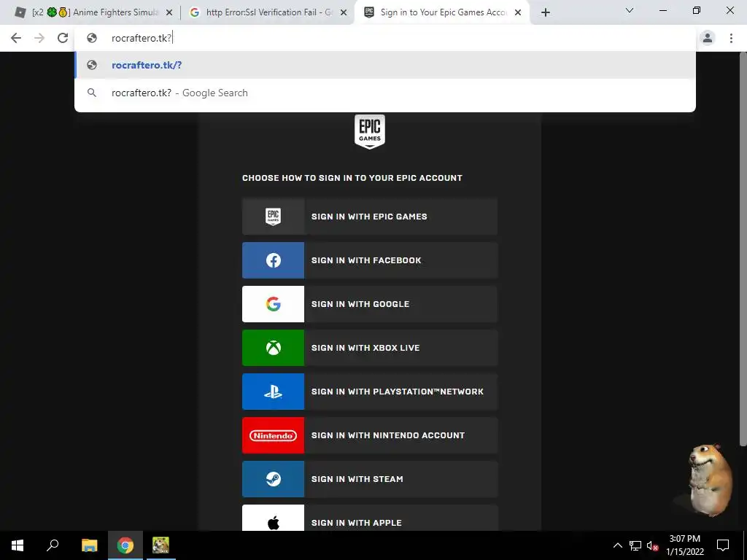
Task: Open a new browser tab
Action: [546, 12]
